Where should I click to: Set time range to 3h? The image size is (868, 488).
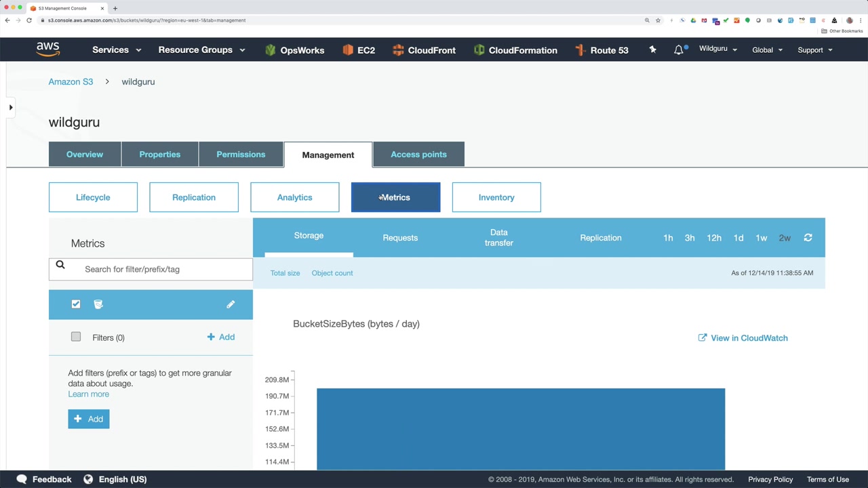coord(690,238)
